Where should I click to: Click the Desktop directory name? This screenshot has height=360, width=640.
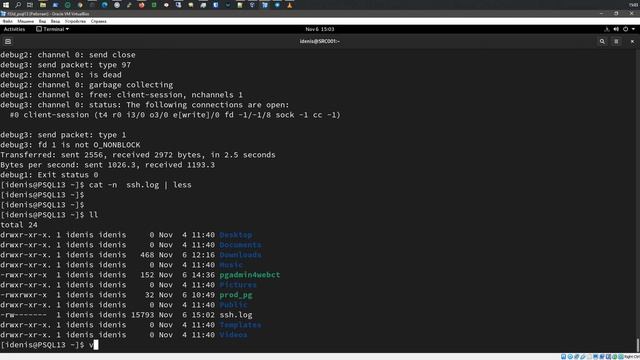236,235
